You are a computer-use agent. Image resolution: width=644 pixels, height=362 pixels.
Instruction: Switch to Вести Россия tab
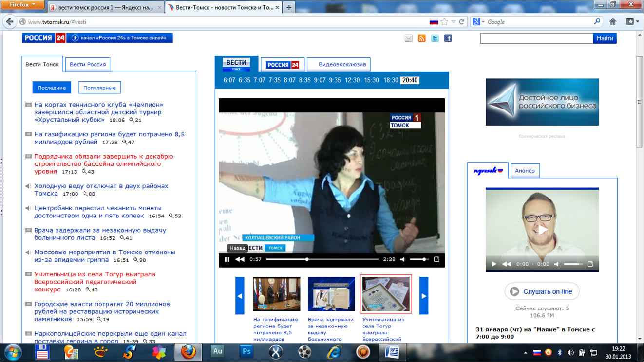(x=88, y=64)
